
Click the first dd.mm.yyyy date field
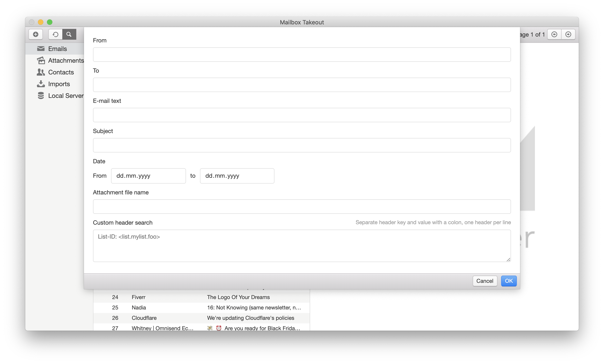[x=148, y=176]
